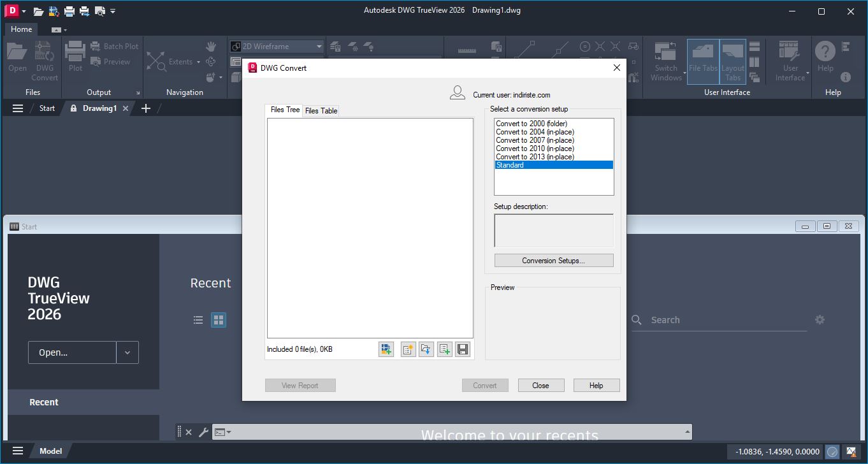Viewport: 868px width, 464px height.
Task: Click the Plot Preview icon in quick access toolbar
Action: (99, 11)
